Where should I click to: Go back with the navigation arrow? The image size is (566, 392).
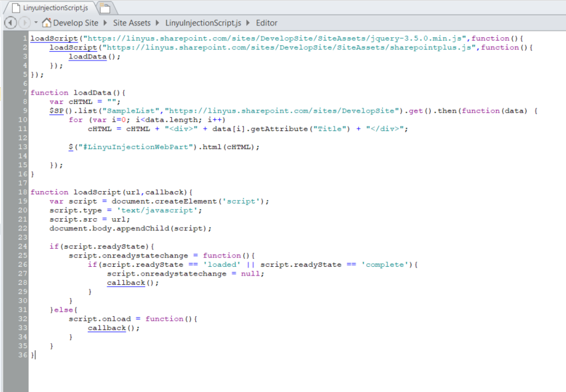point(11,23)
